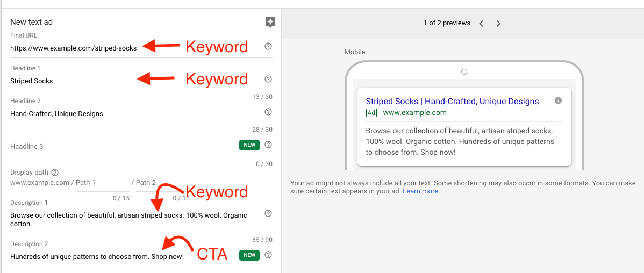Click into the Final URL field
Viewport: 644px width, 273px height.
pyautogui.click(x=74, y=48)
